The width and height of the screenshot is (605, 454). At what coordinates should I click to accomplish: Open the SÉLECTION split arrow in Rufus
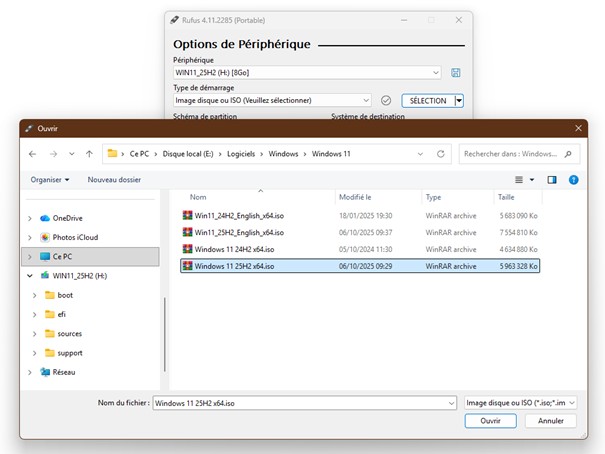459,101
